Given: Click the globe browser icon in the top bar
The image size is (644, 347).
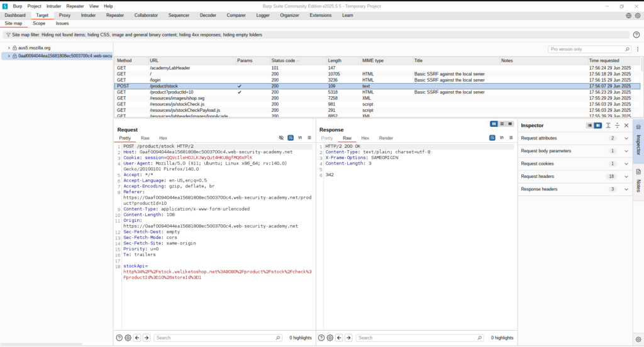Looking at the screenshot, I should (628, 15).
